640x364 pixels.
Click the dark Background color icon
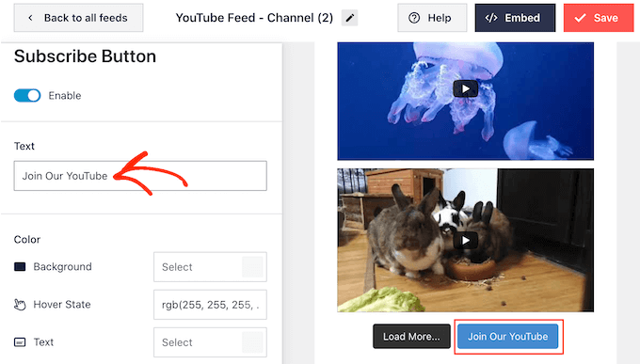[x=20, y=267]
